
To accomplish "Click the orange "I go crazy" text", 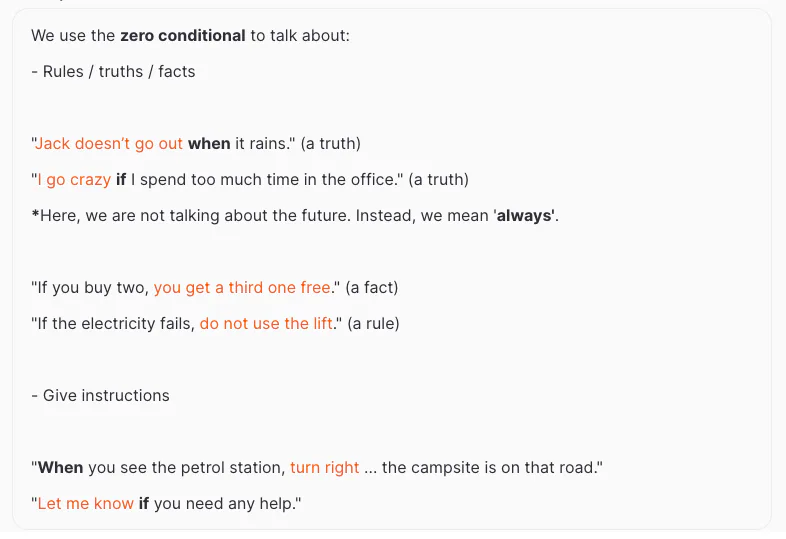I will [74, 180].
